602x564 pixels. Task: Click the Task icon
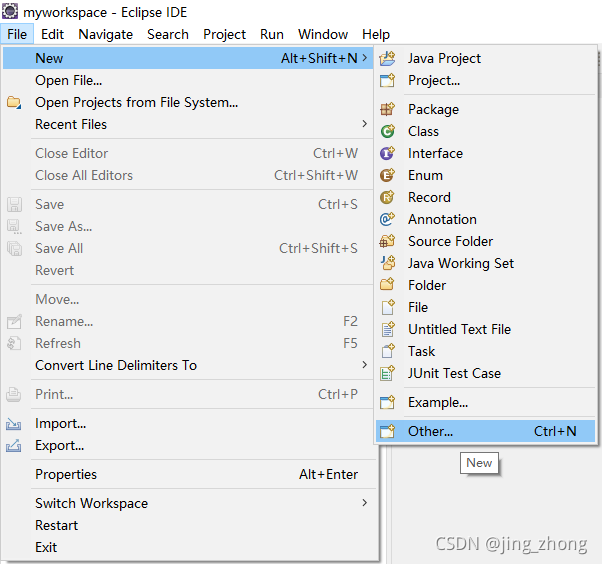click(x=387, y=351)
